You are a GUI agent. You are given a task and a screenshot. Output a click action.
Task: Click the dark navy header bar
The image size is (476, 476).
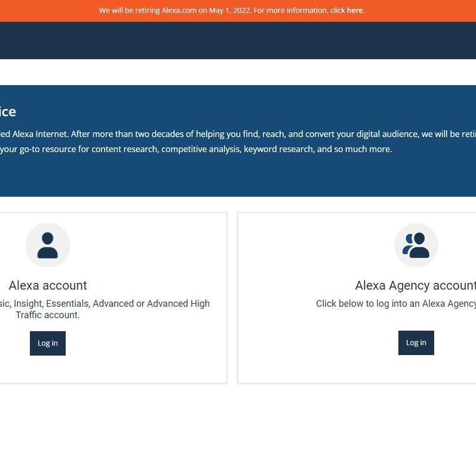238,40
